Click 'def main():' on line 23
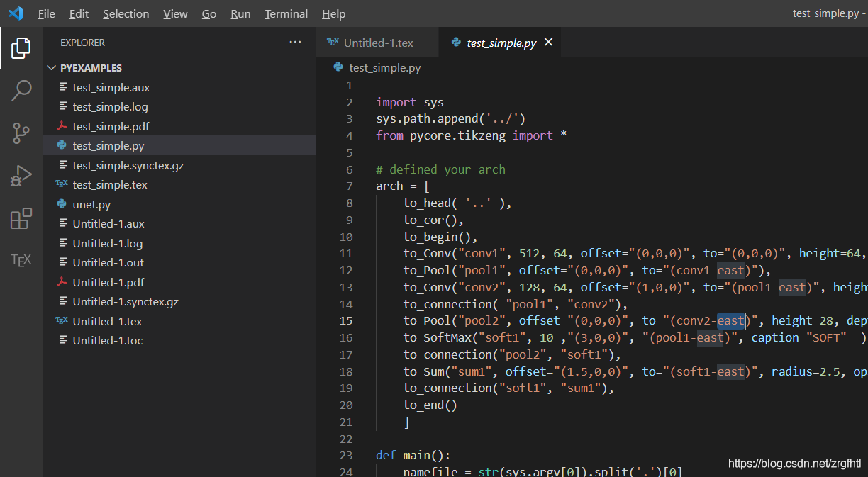 point(413,455)
